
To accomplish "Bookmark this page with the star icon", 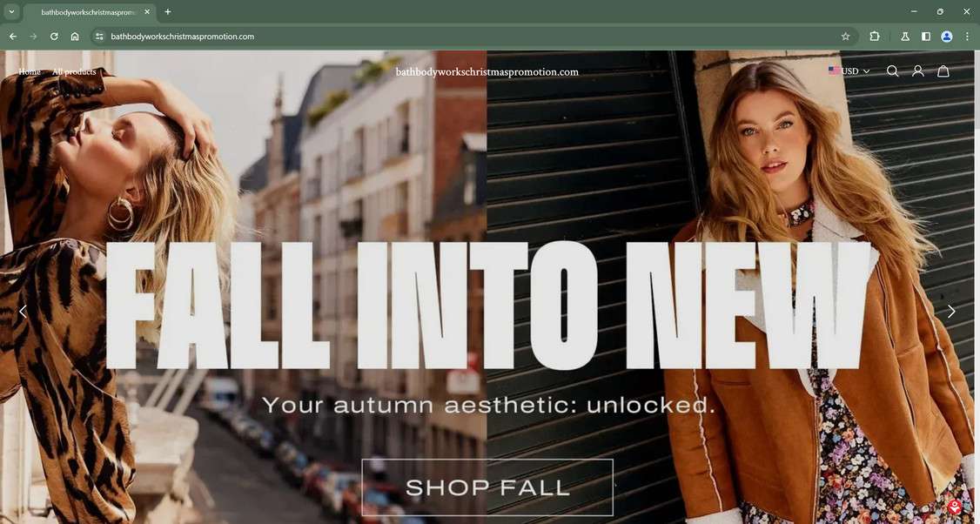I will 846,37.
